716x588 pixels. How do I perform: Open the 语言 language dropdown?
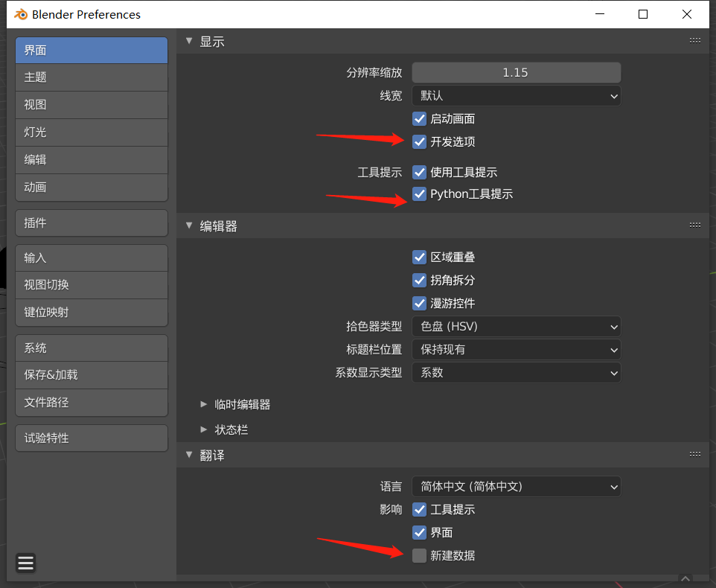pos(516,487)
